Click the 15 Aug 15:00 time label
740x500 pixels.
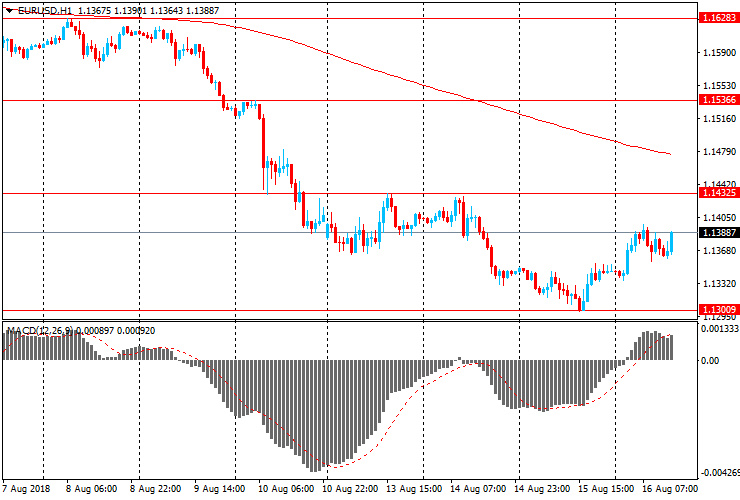coord(605,489)
